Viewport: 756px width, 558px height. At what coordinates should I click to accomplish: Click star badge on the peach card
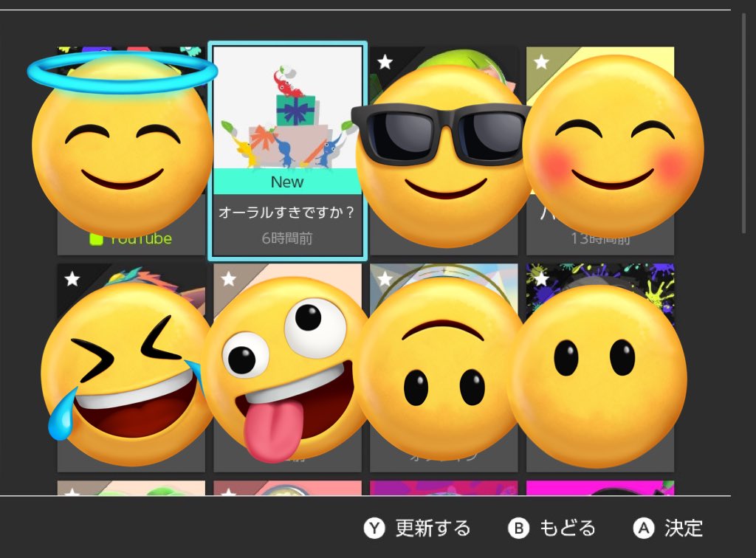pos(229,278)
